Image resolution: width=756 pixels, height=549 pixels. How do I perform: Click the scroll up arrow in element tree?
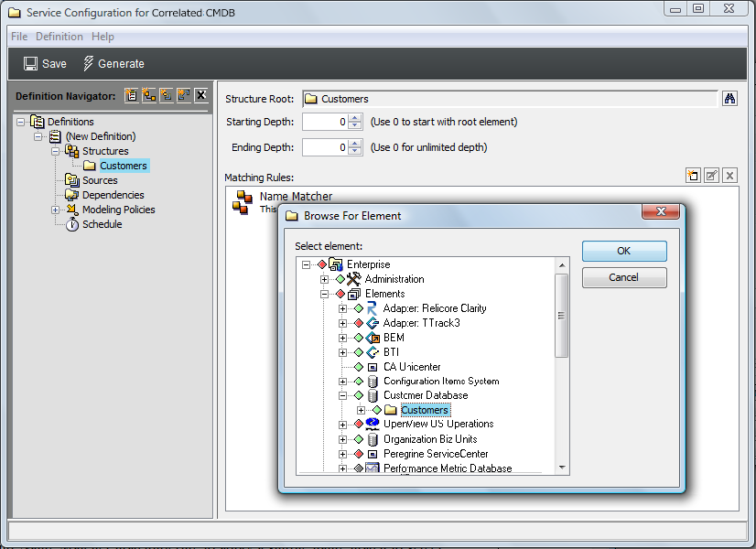[562, 265]
